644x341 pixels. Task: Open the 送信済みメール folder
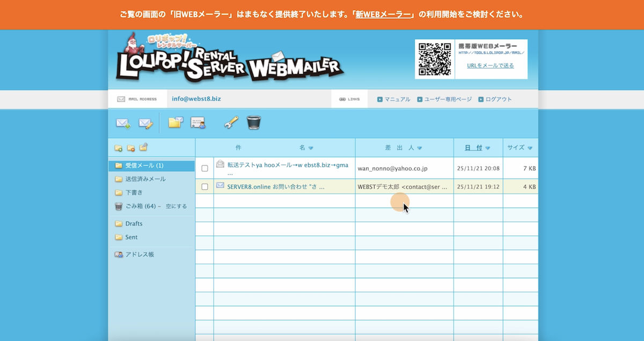pos(145,179)
